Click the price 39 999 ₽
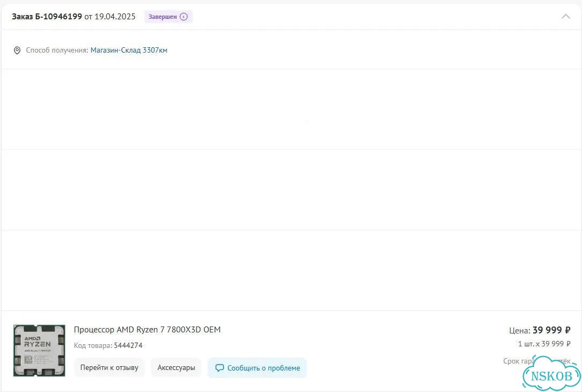Screen dimensions: 582x392 551,330
